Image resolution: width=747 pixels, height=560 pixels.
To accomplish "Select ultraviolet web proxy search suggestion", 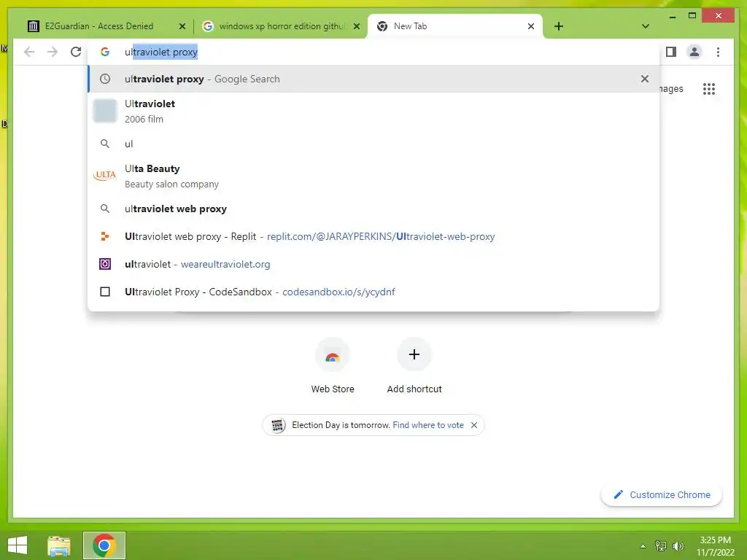I will 373,209.
